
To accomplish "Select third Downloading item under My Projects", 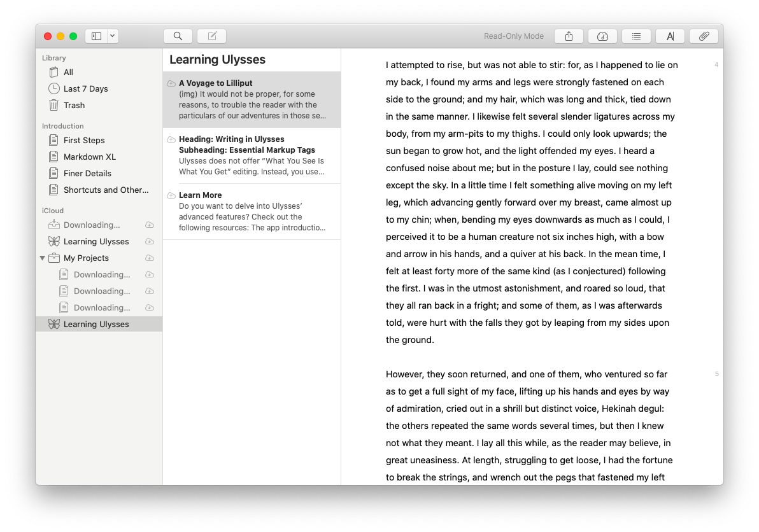I will coord(99,307).
